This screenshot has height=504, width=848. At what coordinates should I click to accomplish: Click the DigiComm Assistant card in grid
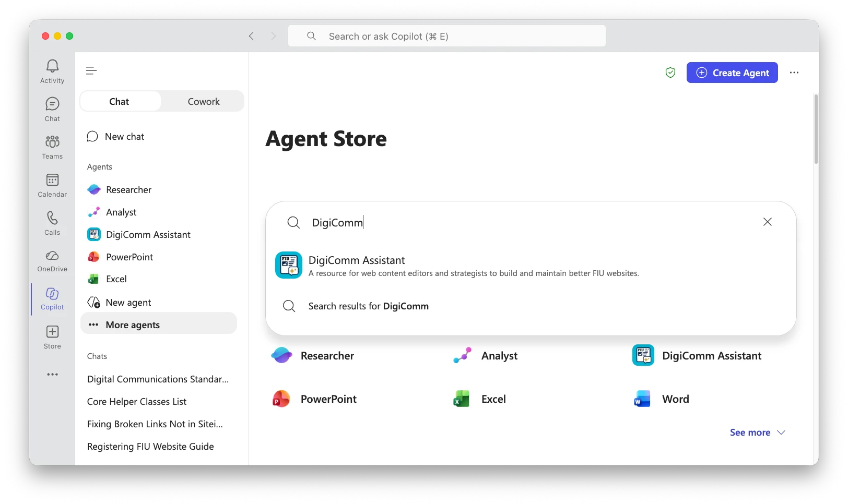[697, 356]
